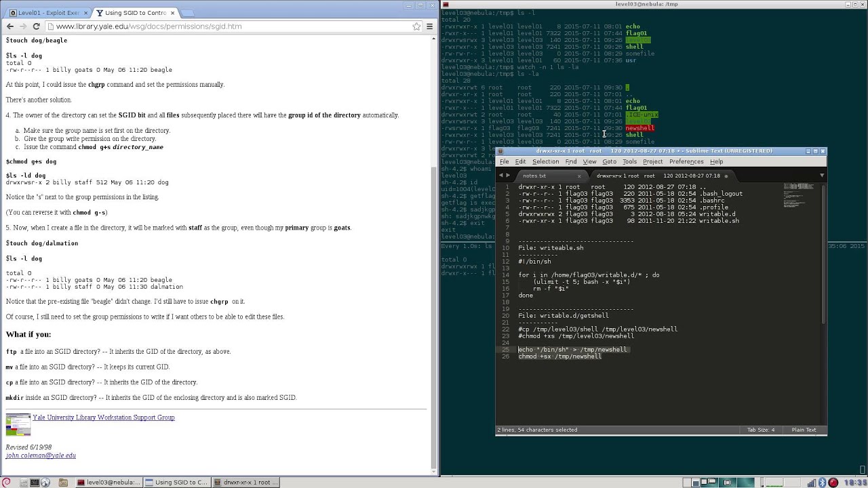Switch to 'drwxr-xr-x 1 root' taskbar button

[245, 483]
